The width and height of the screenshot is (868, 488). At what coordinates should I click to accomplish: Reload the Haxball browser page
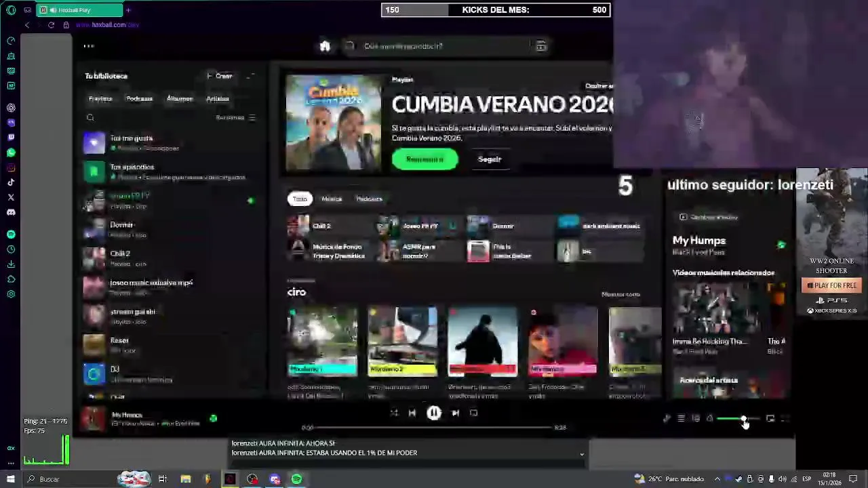pyautogui.click(x=51, y=25)
